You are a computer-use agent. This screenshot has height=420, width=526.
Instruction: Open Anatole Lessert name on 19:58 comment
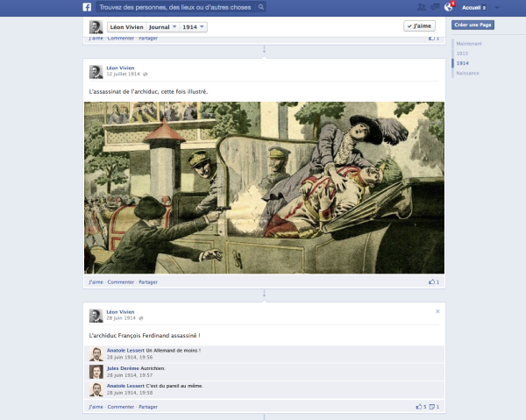tap(125, 386)
